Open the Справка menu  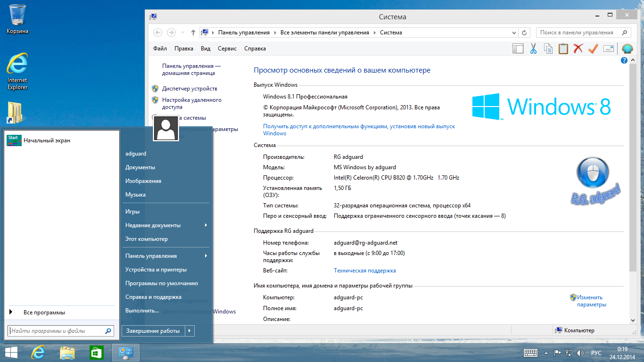pos(255,49)
